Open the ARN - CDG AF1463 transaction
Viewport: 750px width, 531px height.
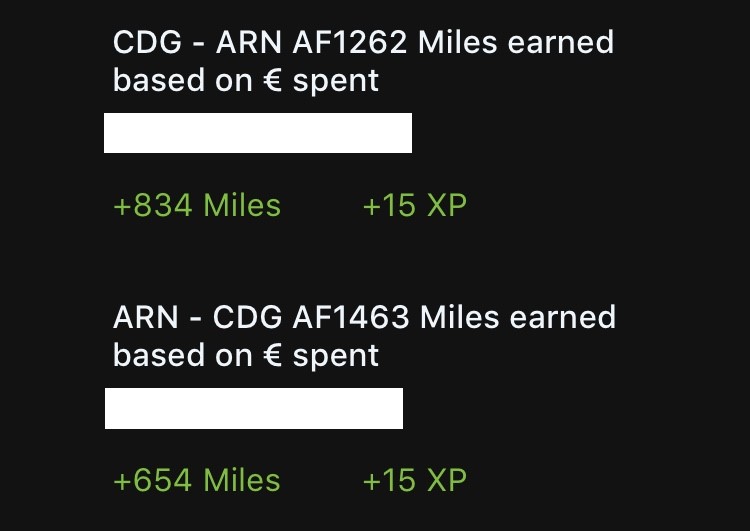[x=364, y=336]
